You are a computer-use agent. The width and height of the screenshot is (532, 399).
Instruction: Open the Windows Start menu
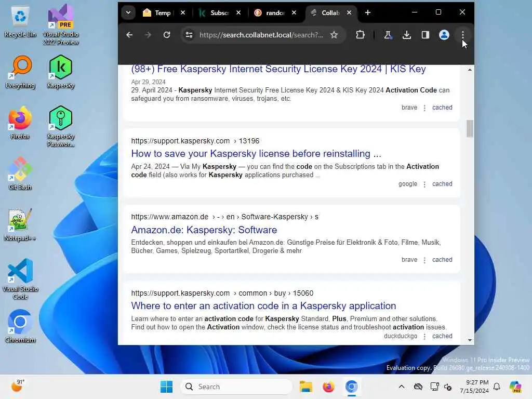(x=166, y=387)
